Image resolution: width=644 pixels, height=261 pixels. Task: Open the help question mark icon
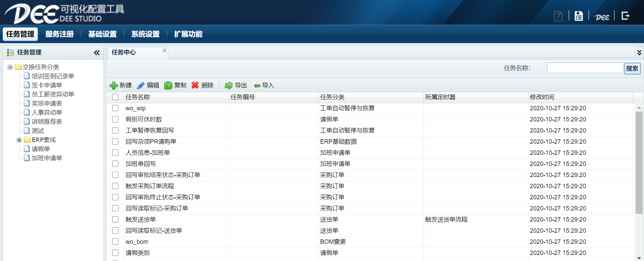click(x=558, y=16)
